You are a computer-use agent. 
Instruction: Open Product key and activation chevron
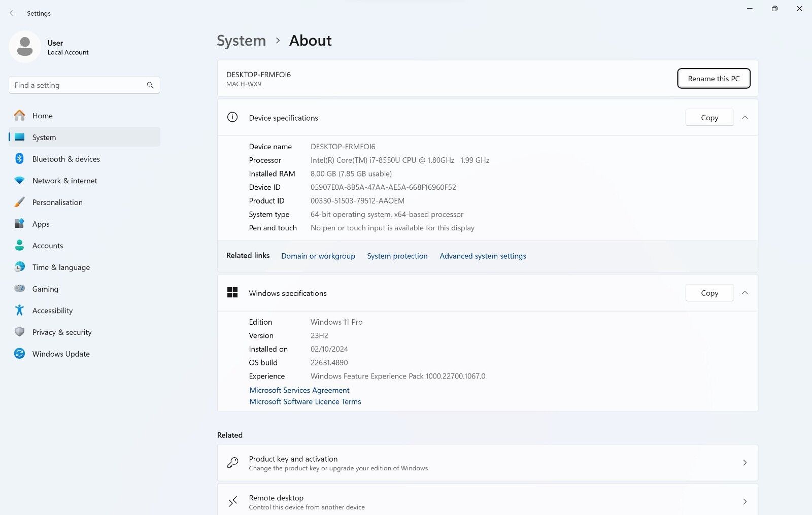[x=745, y=463]
